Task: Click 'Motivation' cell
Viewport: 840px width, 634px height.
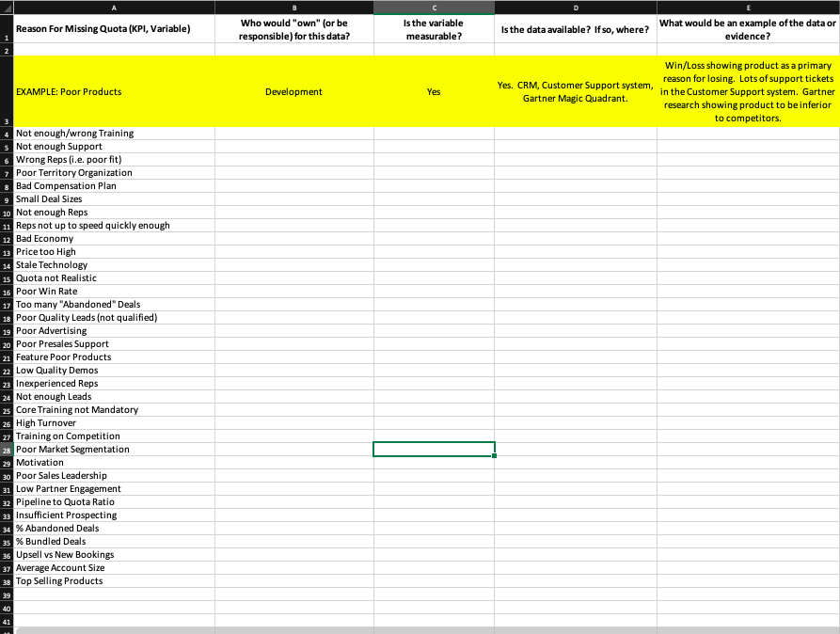Action: (x=114, y=463)
